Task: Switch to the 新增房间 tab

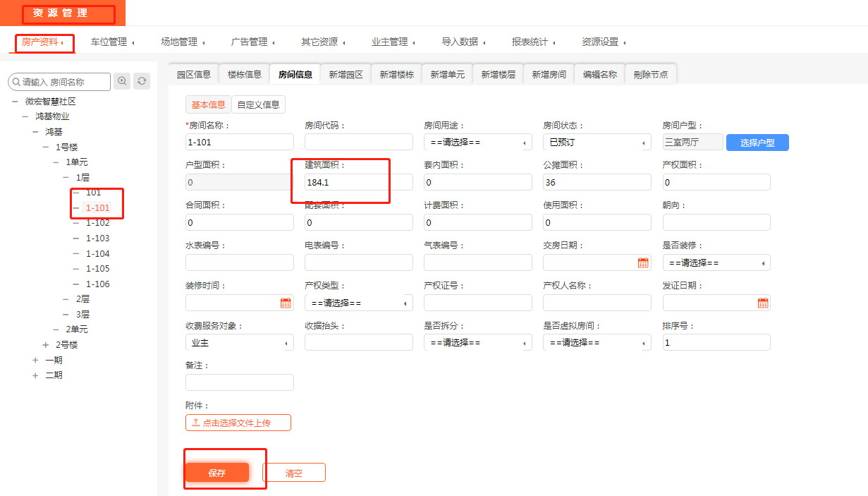Action: (x=549, y=74)
